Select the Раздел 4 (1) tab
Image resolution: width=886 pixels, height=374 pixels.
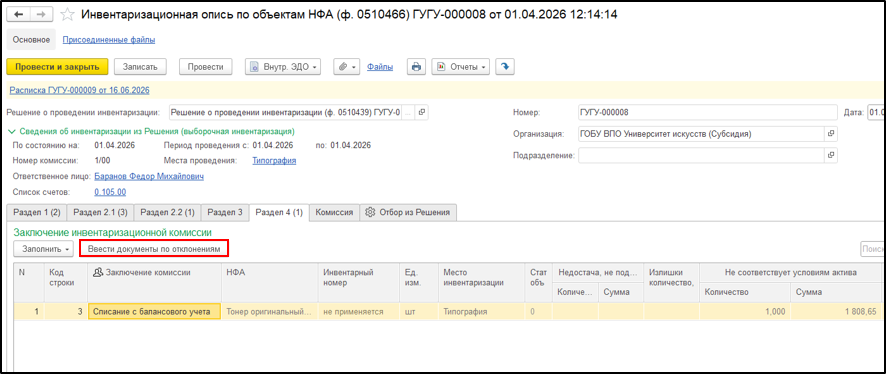279,212
